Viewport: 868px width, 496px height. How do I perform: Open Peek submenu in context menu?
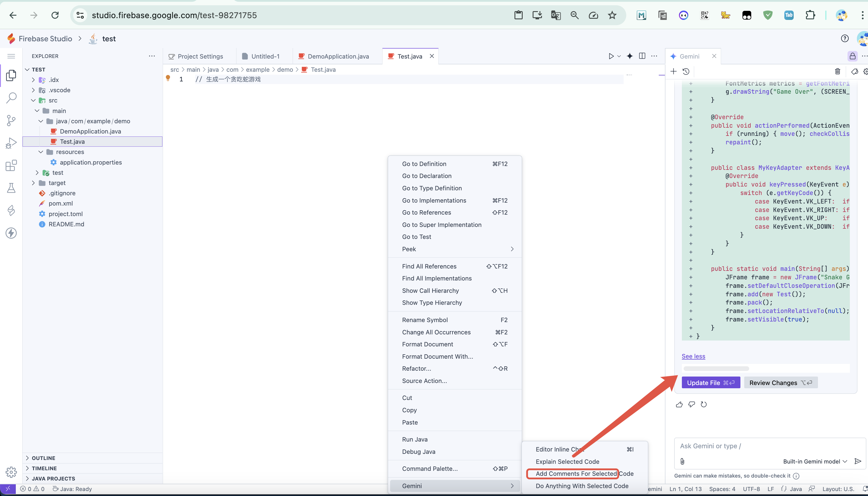pos(455,249)
